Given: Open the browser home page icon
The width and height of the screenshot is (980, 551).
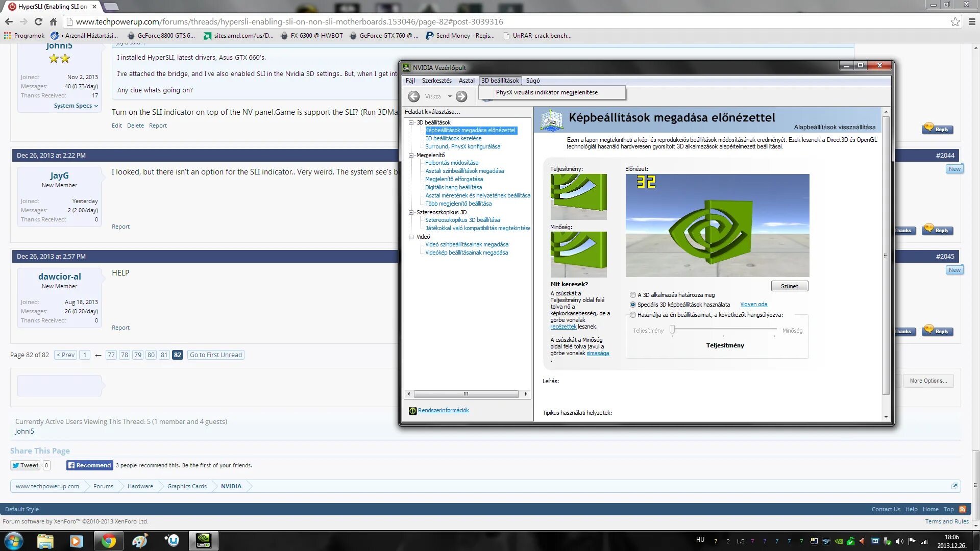Looking at the screenshot, I should [53, 21].
